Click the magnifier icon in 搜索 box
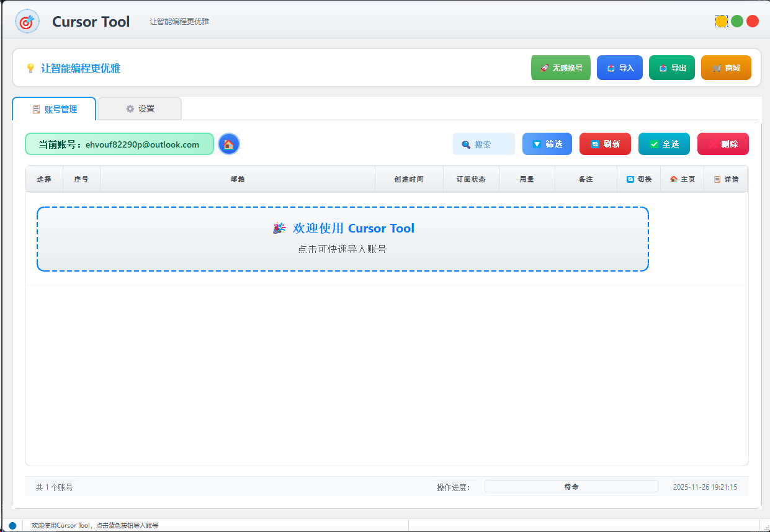The width and height of the screenshot is (770, 532). pos(466,143)
